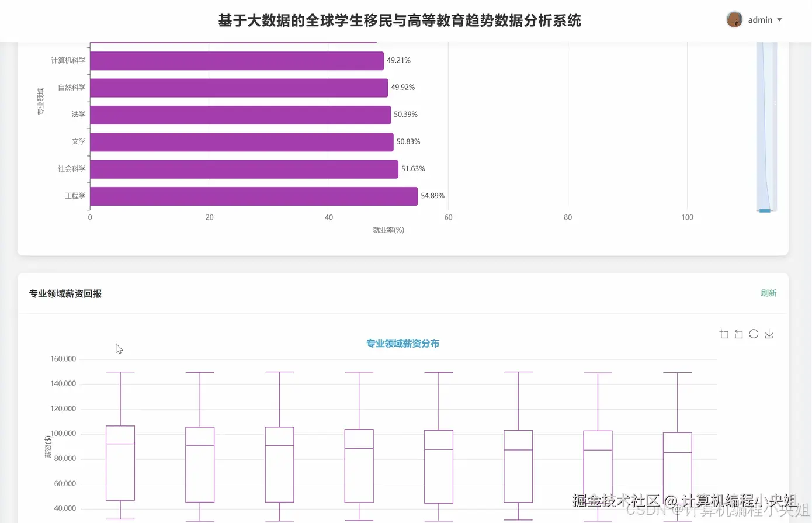The width and height of the screenshot is (812, 523).
Task: Enable the area zoom tool on salary chart
Action: click(724, 333)
